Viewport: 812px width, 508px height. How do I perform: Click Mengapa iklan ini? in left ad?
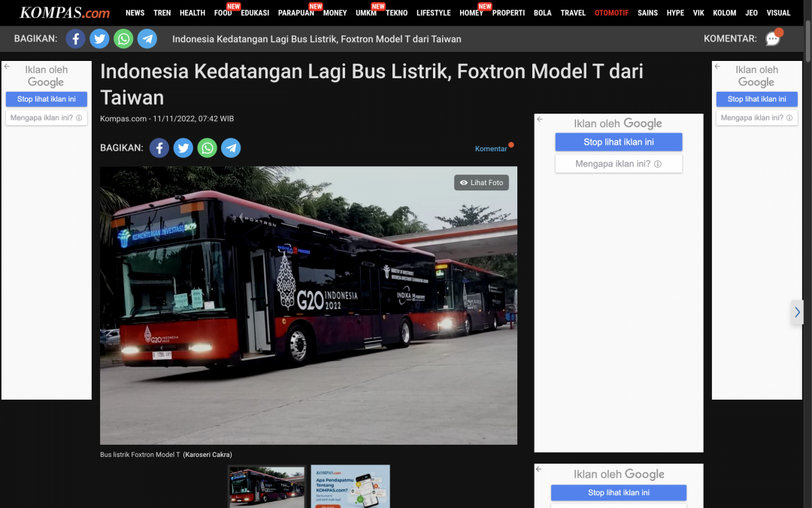[47, 117]
